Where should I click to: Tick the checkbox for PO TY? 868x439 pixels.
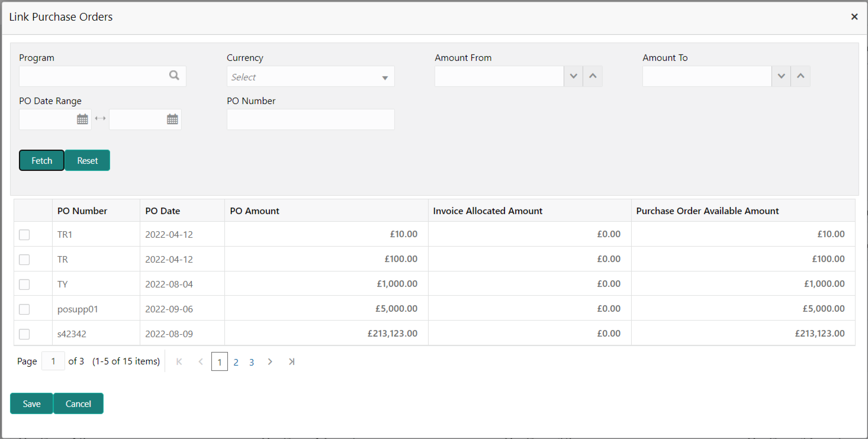click(24, 285)
